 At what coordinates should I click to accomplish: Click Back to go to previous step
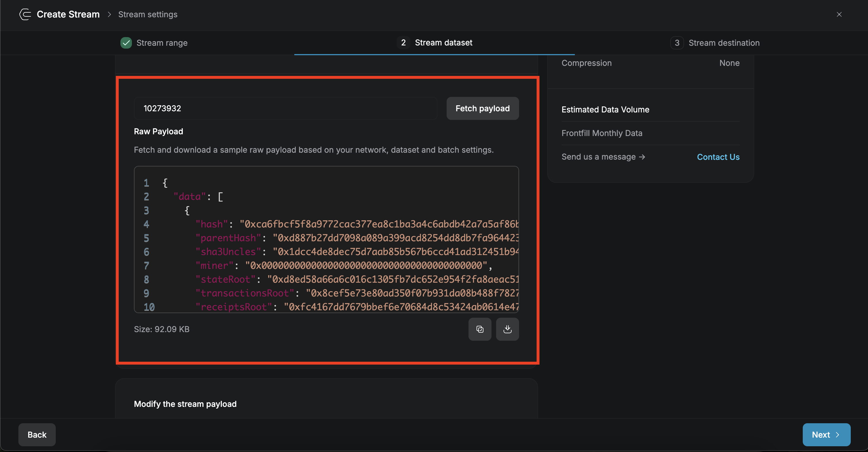(37, 434)
